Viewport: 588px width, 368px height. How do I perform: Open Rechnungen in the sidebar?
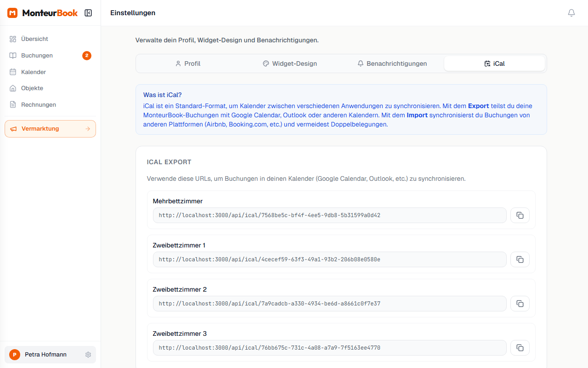coord(39,105)
